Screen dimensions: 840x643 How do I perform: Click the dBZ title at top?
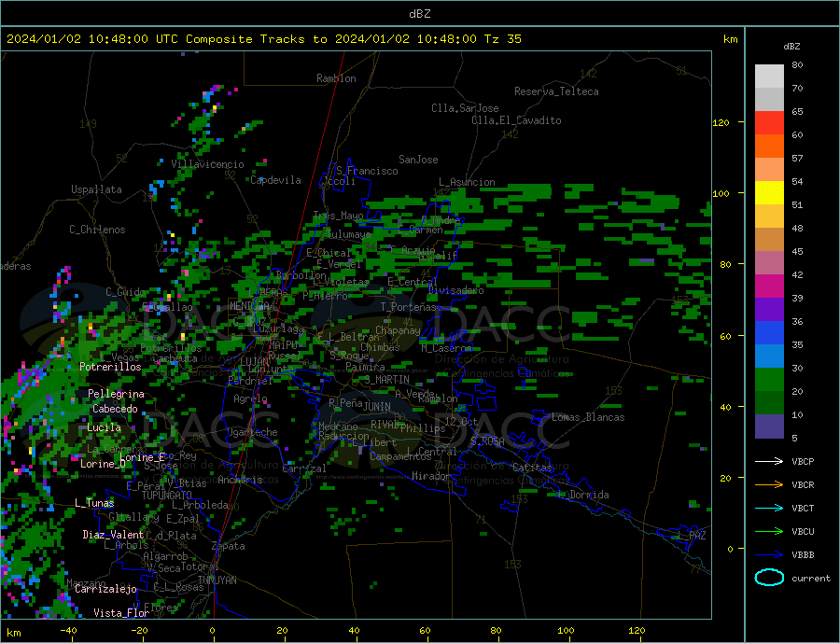coord(419,14)
